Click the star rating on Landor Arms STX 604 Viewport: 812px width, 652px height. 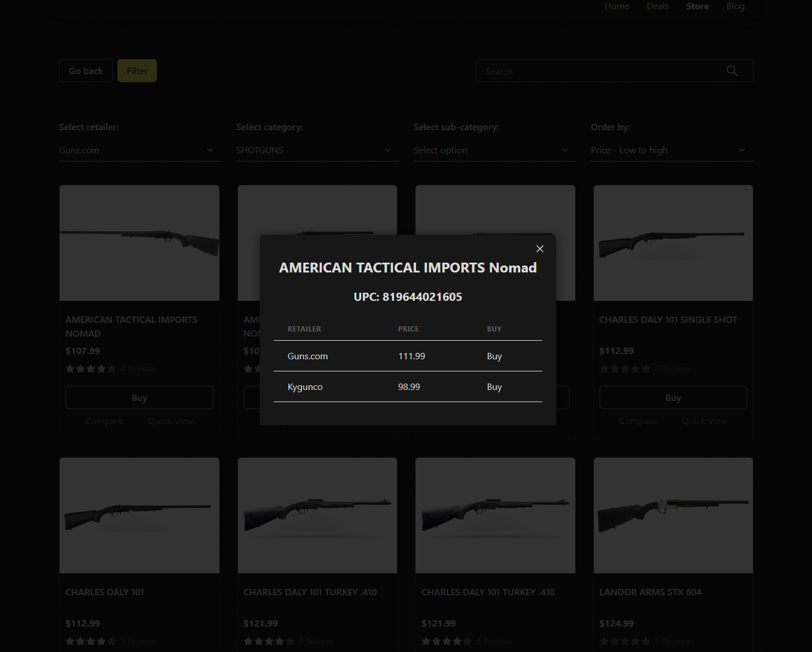click(624, 642)
